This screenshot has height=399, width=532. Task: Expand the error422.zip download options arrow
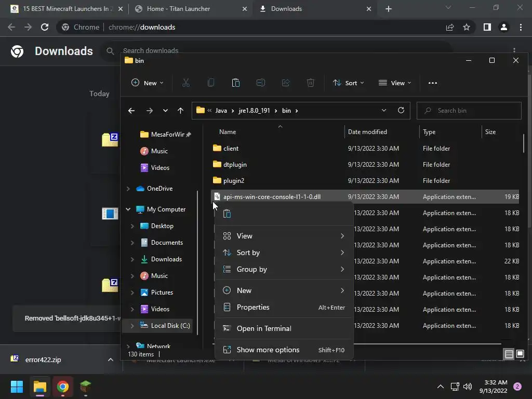tap(110, 360)
